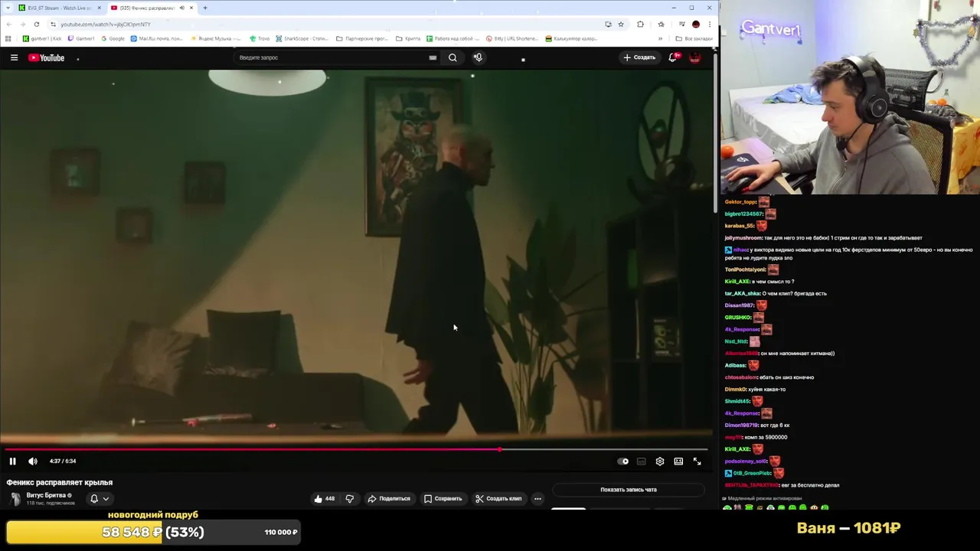Image resolution: width=980 pixels, height=551 pixels.
Task: Expand the browser tab search dropdown
Action: 8,8
